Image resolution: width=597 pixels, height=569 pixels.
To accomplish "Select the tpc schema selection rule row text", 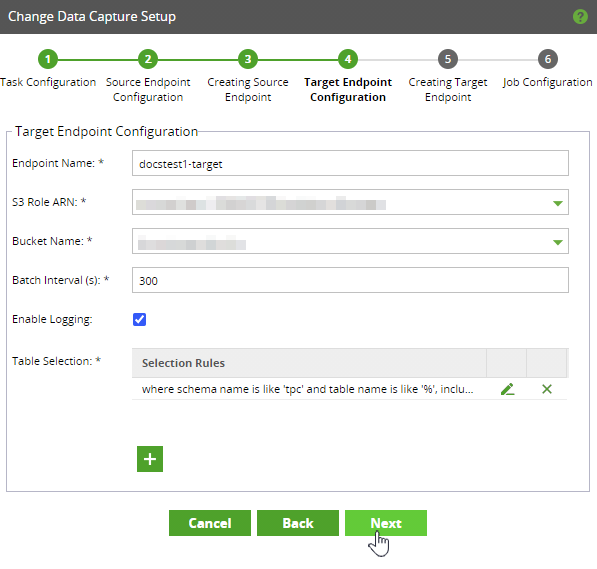I will [308, 389].
